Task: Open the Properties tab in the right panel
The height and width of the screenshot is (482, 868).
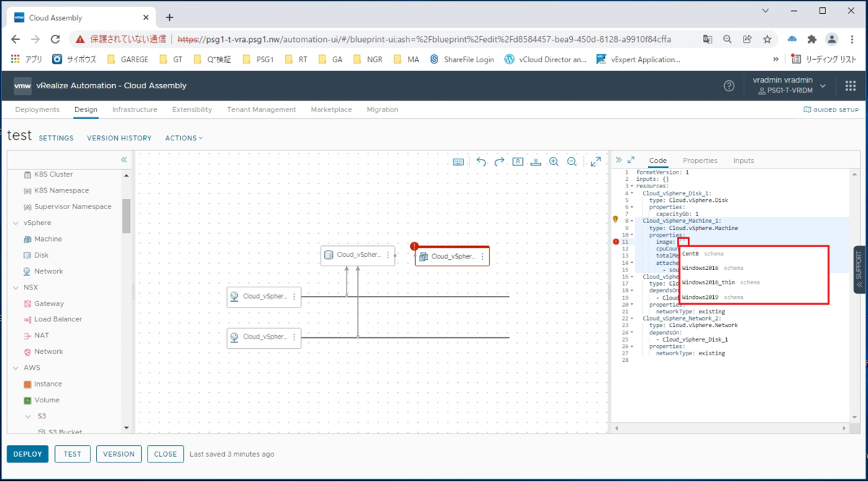Action: pyautogui.click(x=700, y=161)
